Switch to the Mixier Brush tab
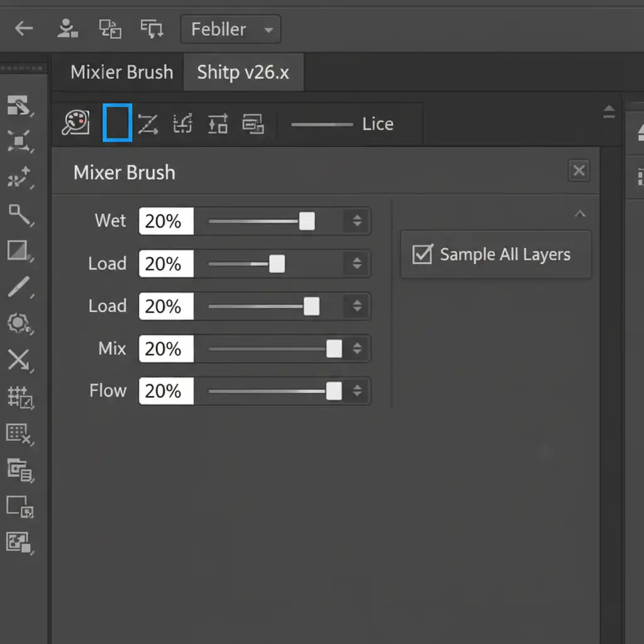The image size is (644, 644). (x=121, y=72)
